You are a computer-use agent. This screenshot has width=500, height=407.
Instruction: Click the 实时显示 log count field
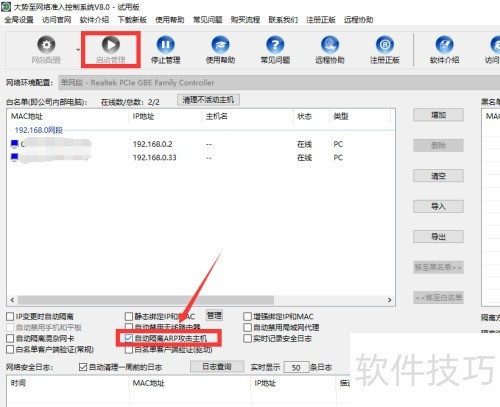pos(296,367)
